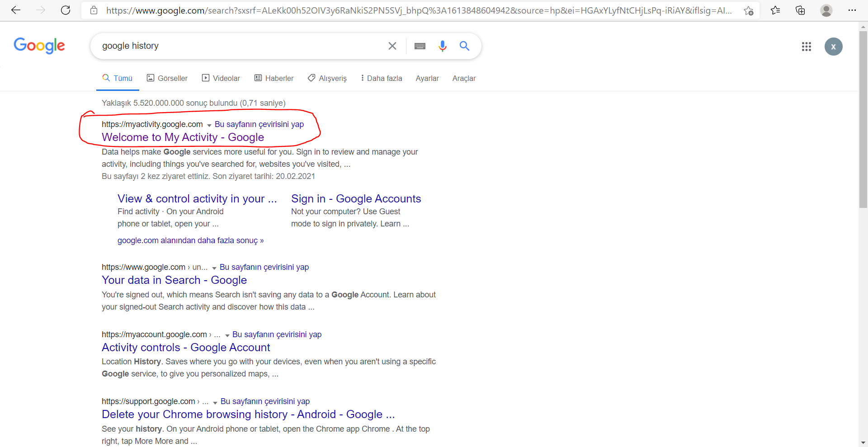
Task: Switch to the Alışveriş tab
Action: [x=327, y=78]
